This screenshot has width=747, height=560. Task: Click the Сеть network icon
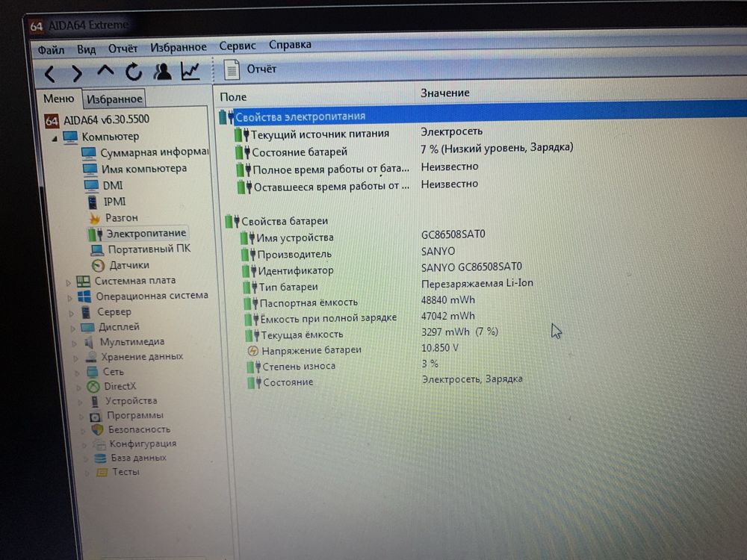coord(92,372)
